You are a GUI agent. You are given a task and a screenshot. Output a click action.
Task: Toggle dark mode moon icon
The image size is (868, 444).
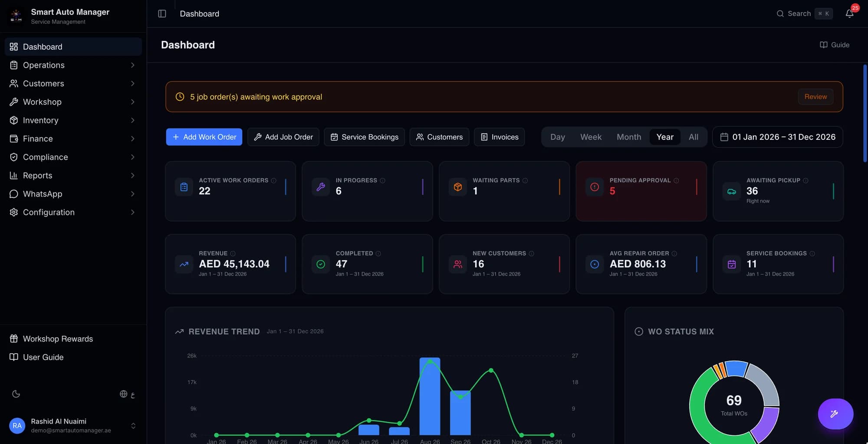16,394
